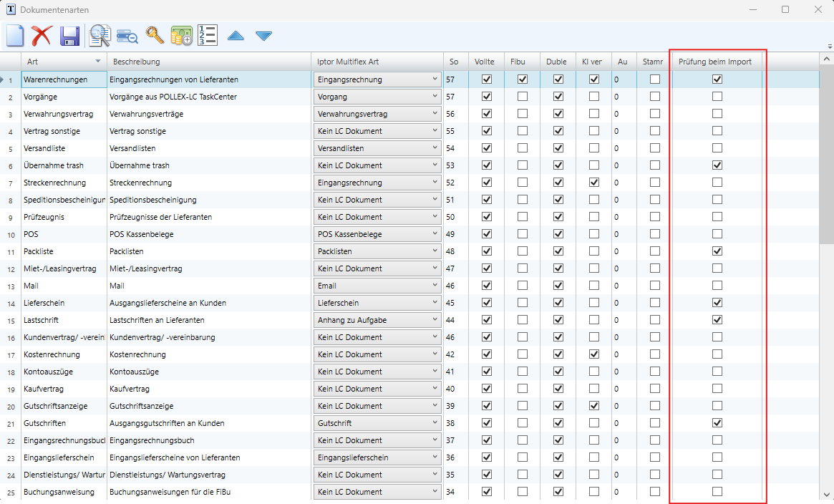
Task: Tick the Fibu checkbox for Streckenrechnung
Action: coord(523,183)
